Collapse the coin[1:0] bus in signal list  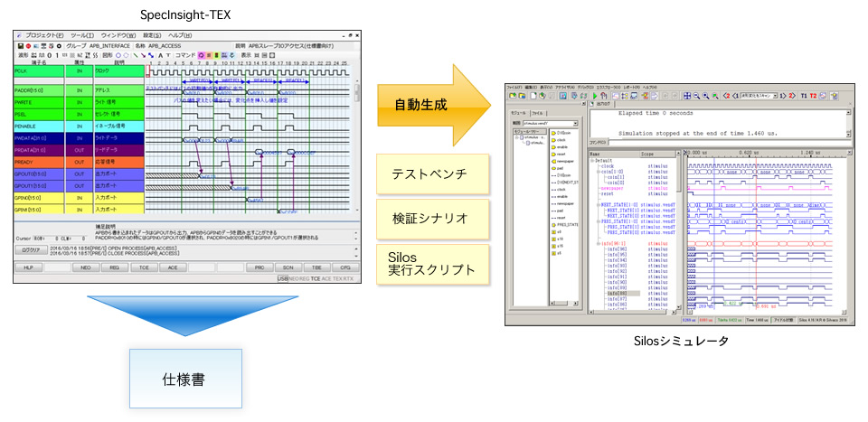(599, 172)
